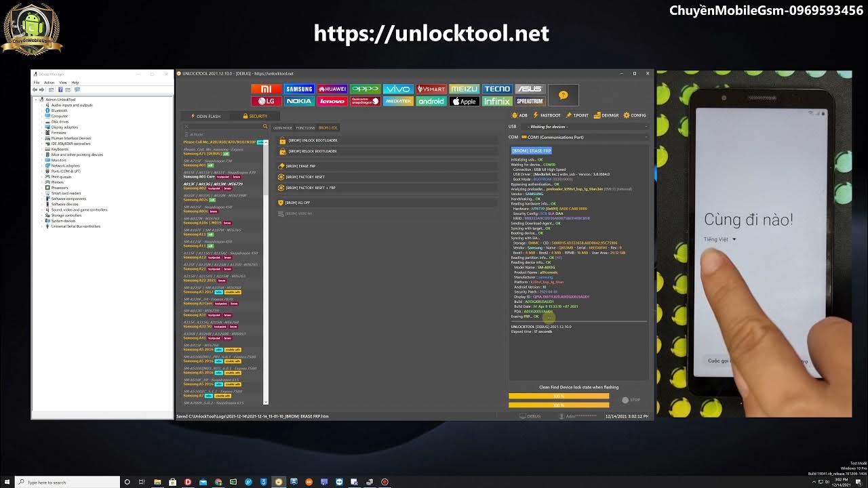The image size is (868, 488).
Task: Select the FUNCTIONS sub-tab
Action: pos(305,127)
